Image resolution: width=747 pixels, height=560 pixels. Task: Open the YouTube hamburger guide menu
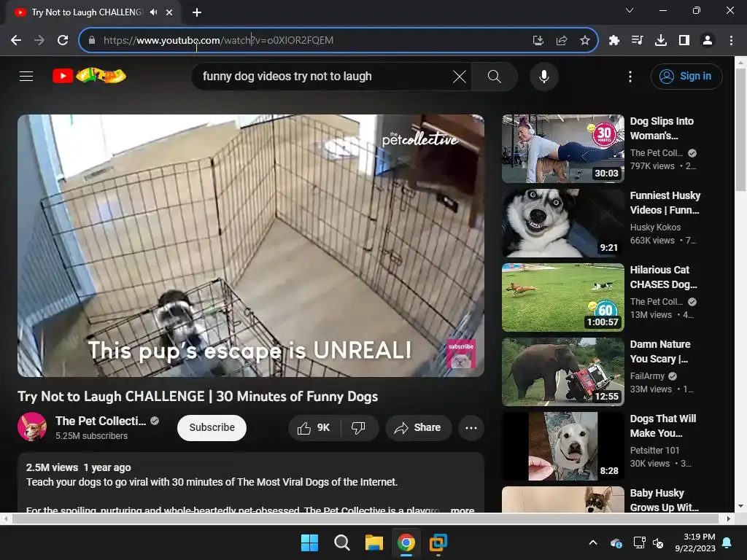(26, 76)
